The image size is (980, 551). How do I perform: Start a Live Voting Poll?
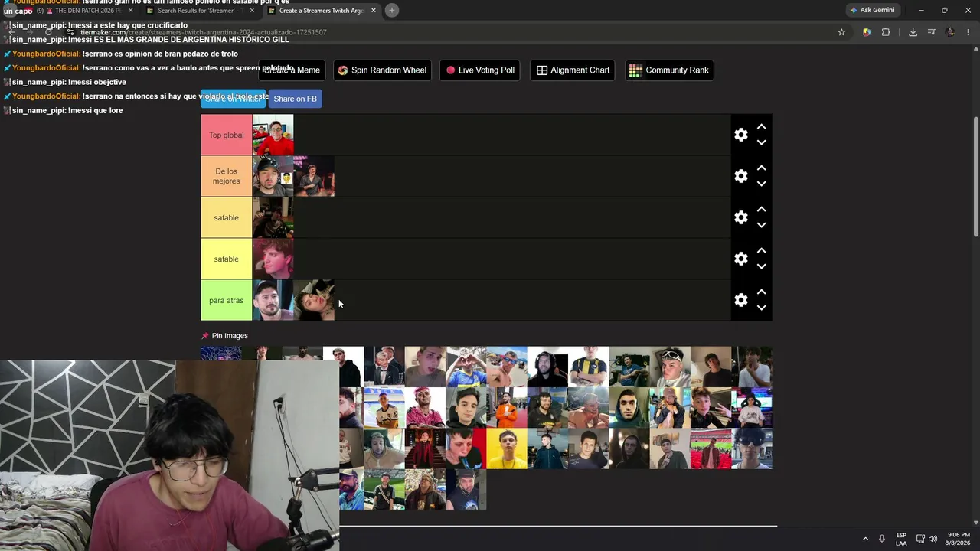coord(480,70)
